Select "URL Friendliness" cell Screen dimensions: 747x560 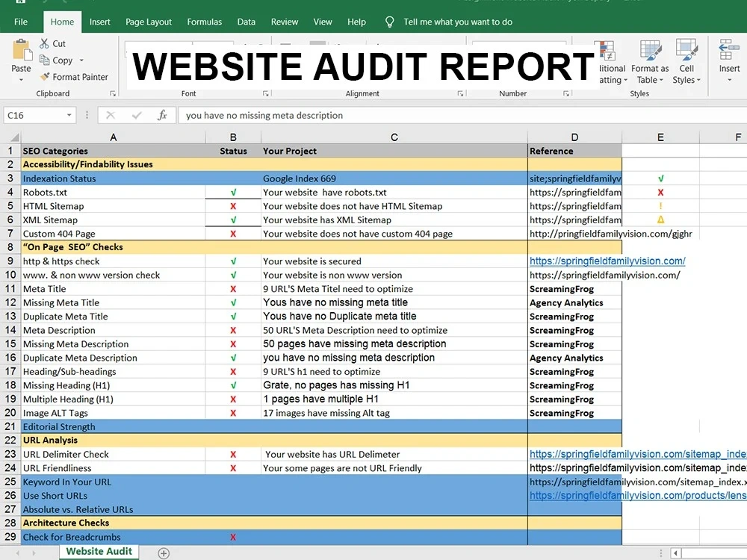point(114,468)
